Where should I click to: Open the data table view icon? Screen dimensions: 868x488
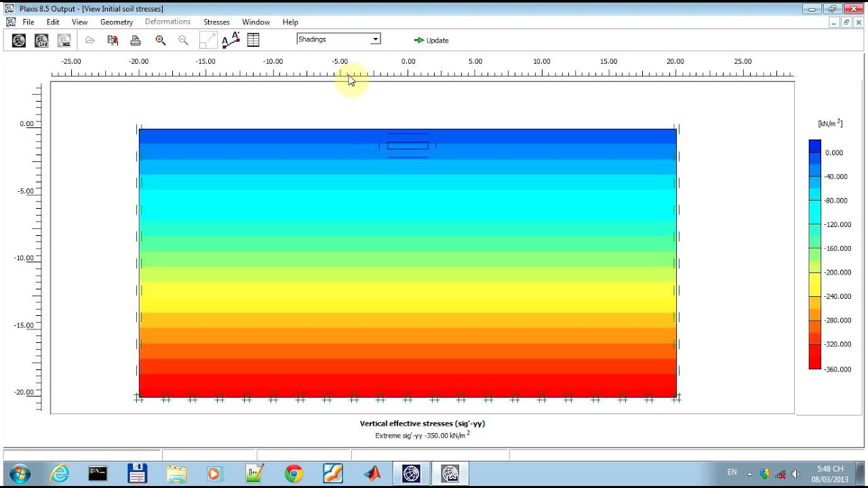pos(253,41)
